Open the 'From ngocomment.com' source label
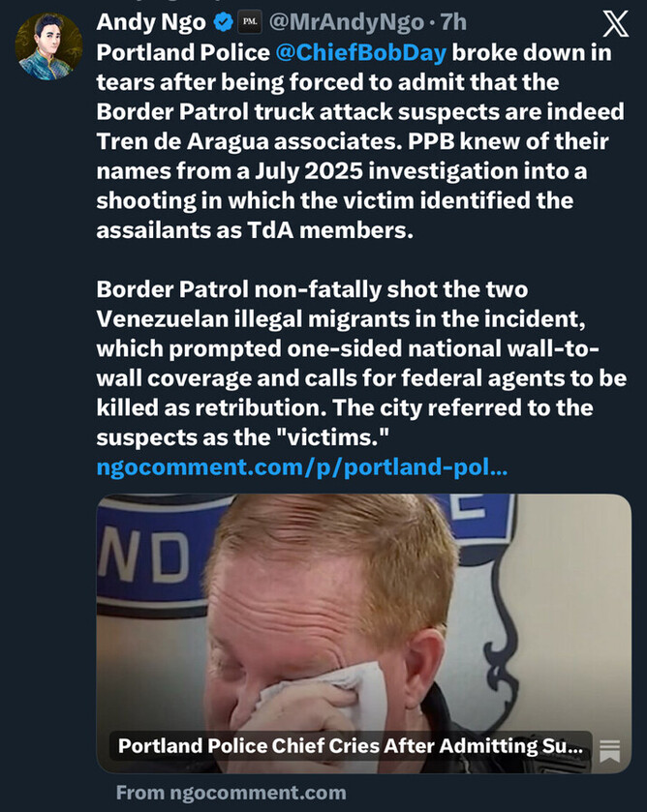Screen dimensions: 647x812 point(231,793)
